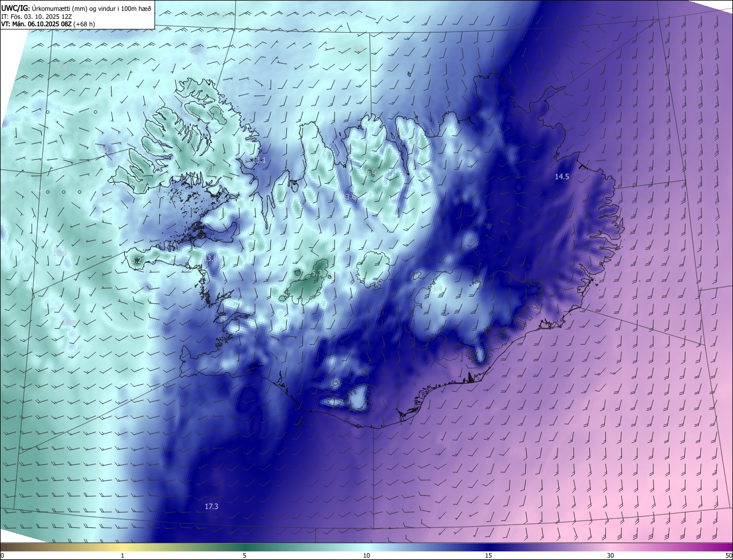
Task: Click the "14.5" value label on the map
Action: (562, 177)
